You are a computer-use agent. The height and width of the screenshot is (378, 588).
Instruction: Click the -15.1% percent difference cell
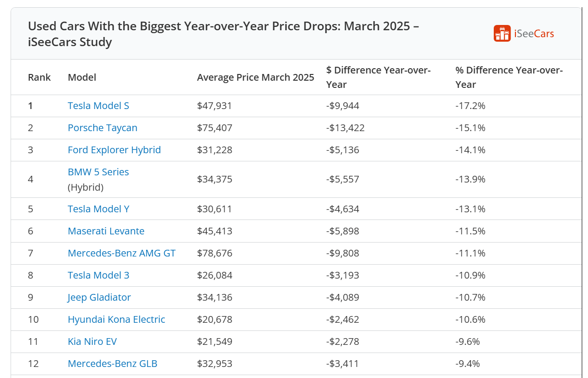(x=470, y=128)
